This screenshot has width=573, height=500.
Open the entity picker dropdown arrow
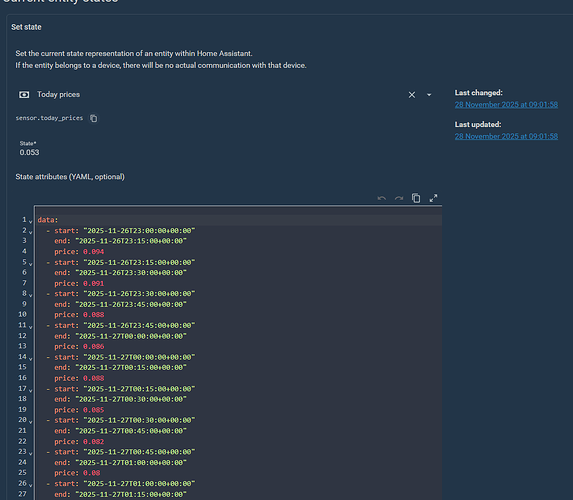pyautogui.click(x=429, y=95)
